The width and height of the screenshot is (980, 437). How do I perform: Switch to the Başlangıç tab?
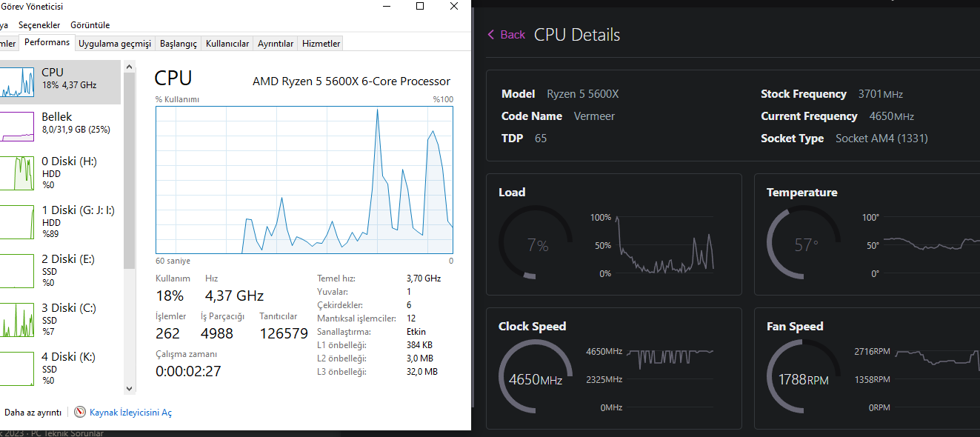[x=179, y=44]
